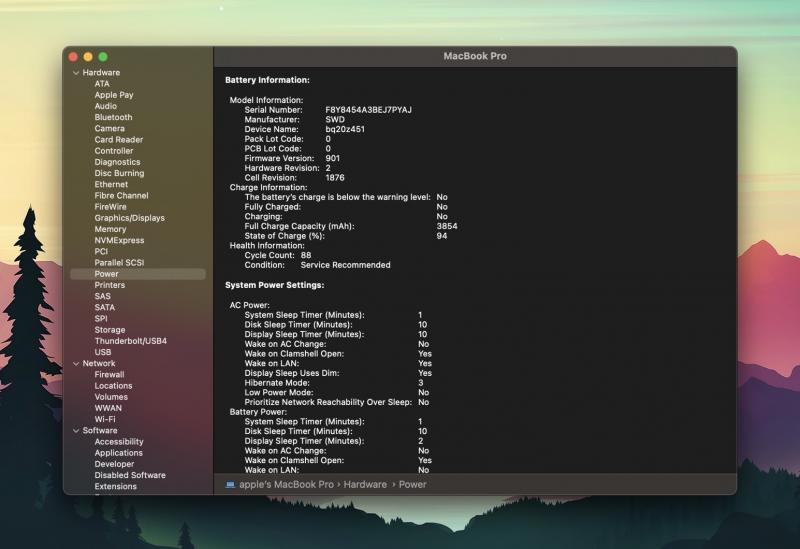Click the laptop icon in path bar

coord(230,485)
